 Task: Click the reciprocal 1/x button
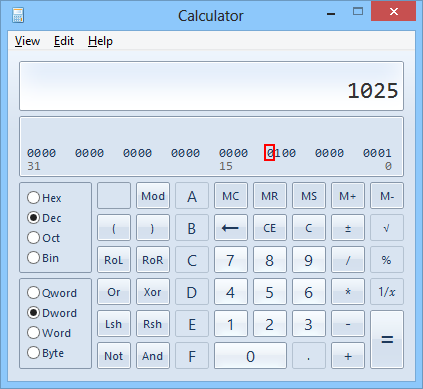[387, 292]
